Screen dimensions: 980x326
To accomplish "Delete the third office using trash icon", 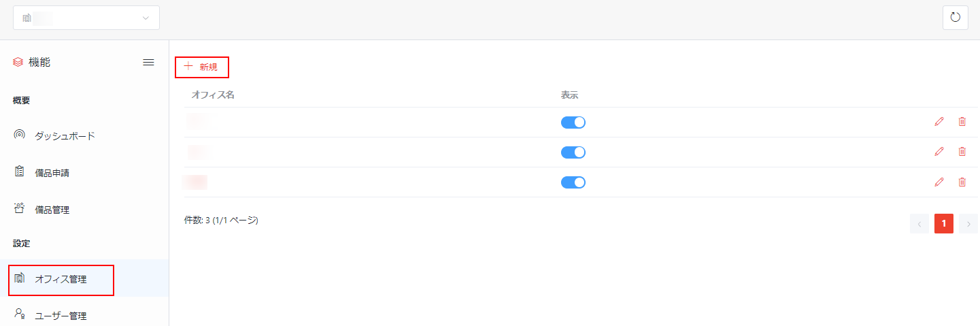I will [962, 182].
